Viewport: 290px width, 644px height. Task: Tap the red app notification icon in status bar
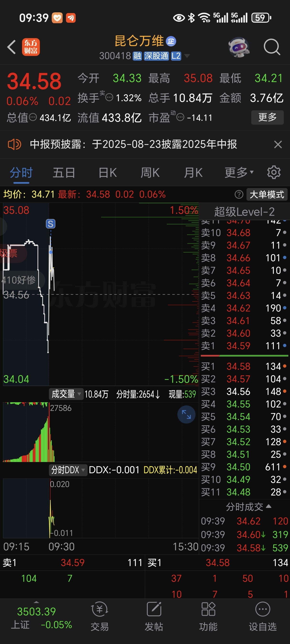[x=71, y=18]
